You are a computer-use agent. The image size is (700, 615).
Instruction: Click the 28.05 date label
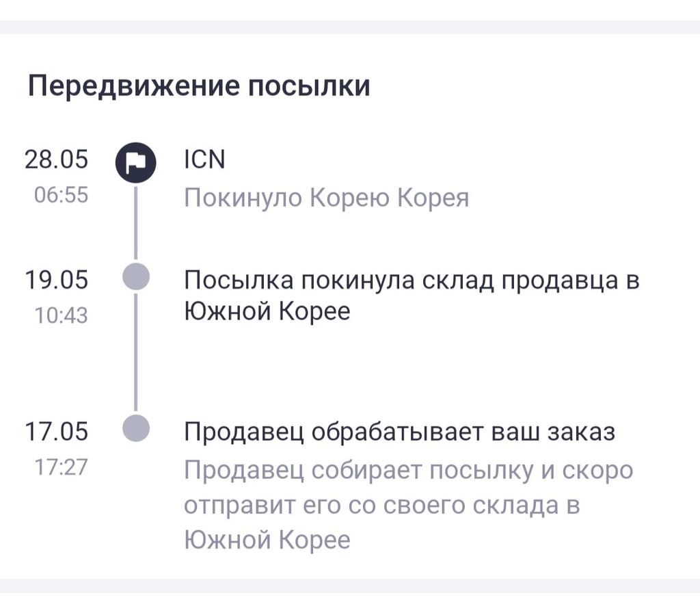57,159
